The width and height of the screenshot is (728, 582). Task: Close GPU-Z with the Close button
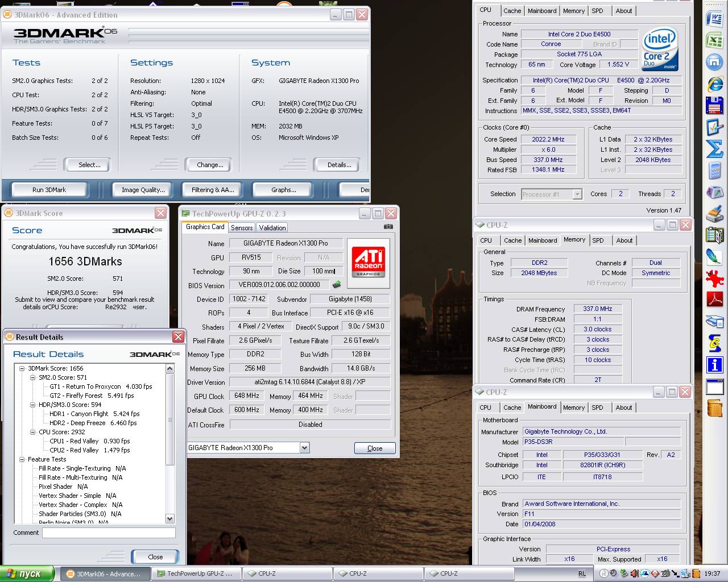pyautogui.click(x=375, y=448)
